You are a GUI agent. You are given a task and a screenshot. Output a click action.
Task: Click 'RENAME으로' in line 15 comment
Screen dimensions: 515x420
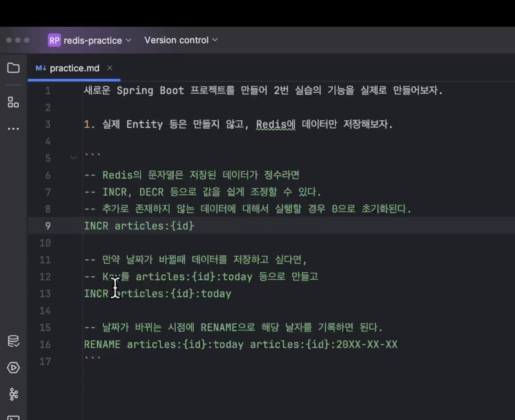tap(228, 328)
